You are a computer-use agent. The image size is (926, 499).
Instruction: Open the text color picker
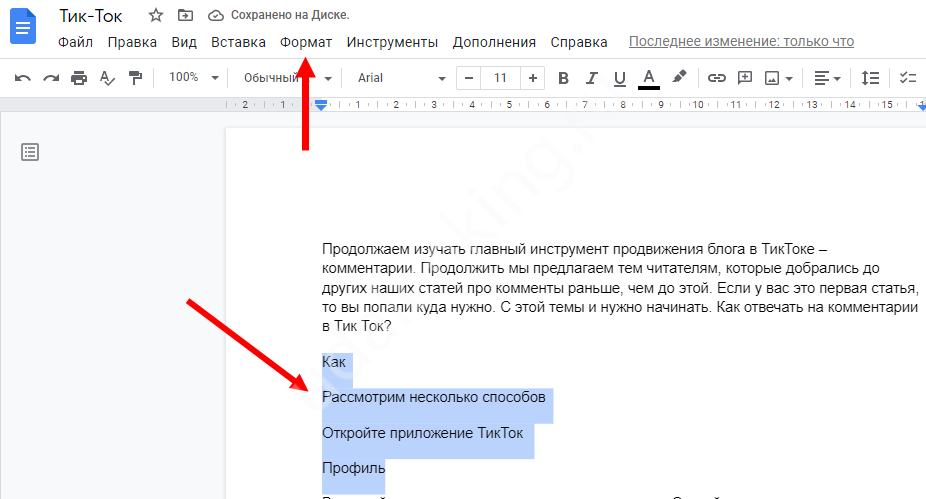648,78
